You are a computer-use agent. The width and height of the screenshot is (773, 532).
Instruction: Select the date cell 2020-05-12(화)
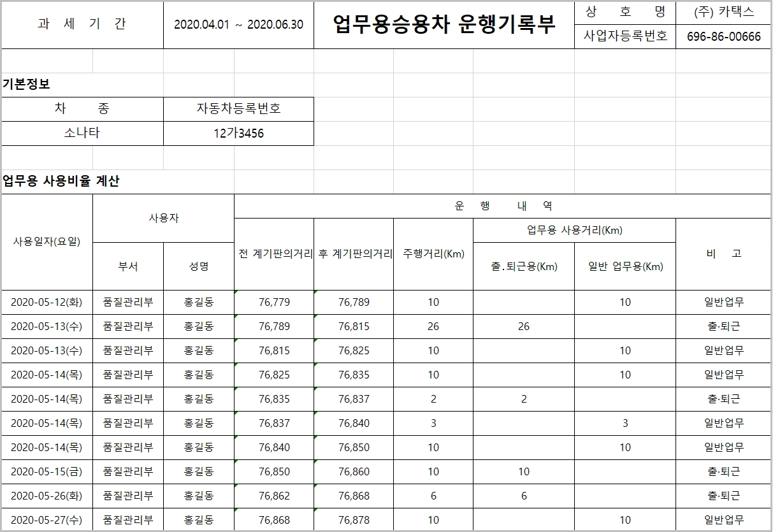(x=47, y=303)
